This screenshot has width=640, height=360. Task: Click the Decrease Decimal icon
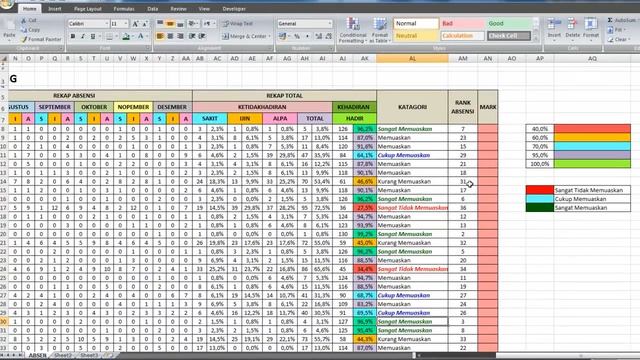(x=329, y=36)
